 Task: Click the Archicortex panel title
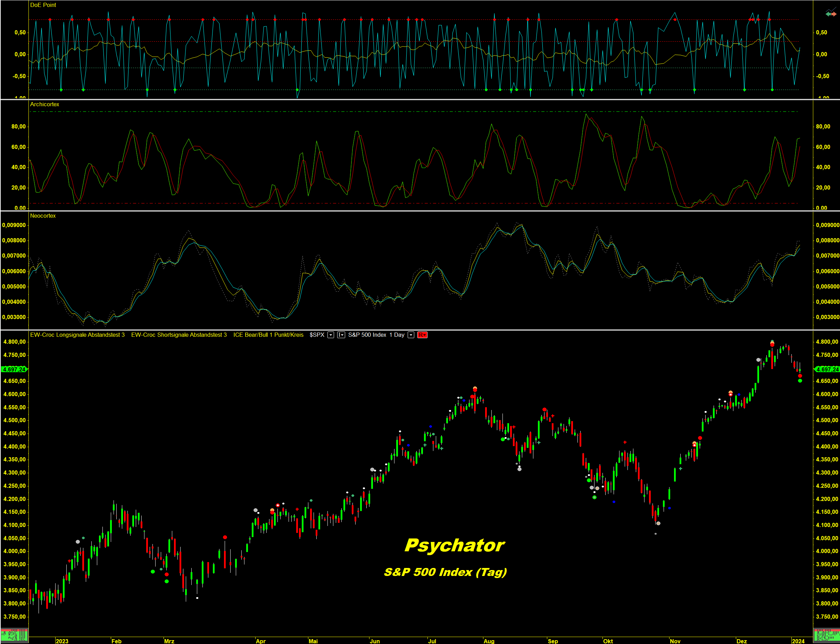44,104
